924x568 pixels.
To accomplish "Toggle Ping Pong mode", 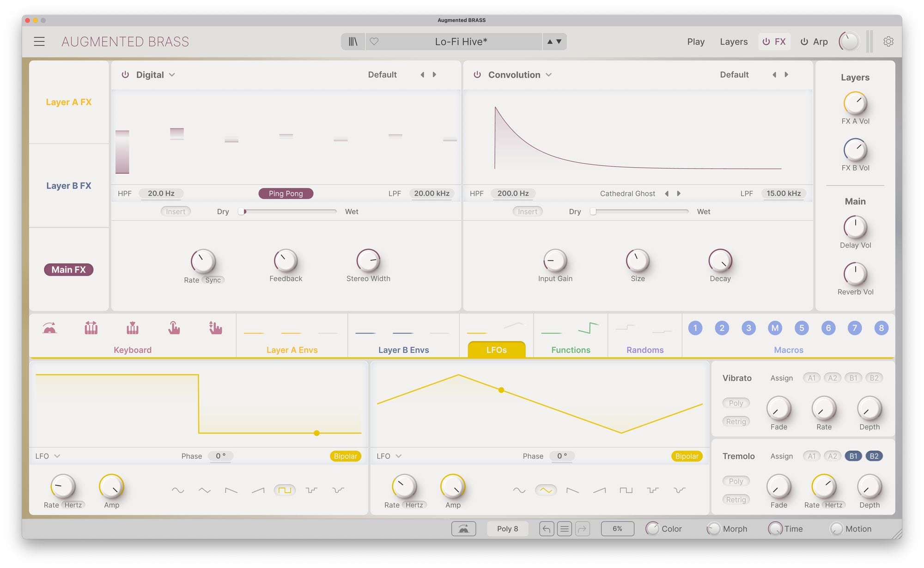I will [x=286, y=193].
